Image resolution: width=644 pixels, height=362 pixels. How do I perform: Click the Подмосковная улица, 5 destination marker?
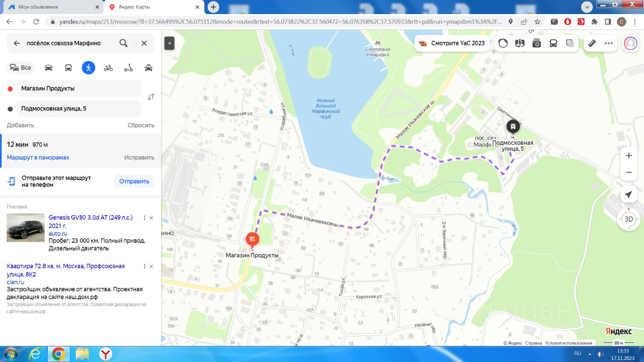pos(513,127)
